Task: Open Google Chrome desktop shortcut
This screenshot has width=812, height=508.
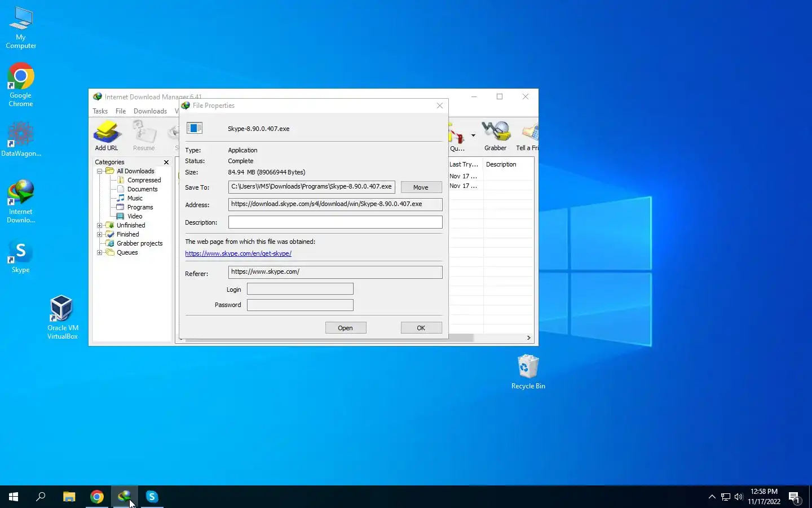Action: click(x=21, y=85)
